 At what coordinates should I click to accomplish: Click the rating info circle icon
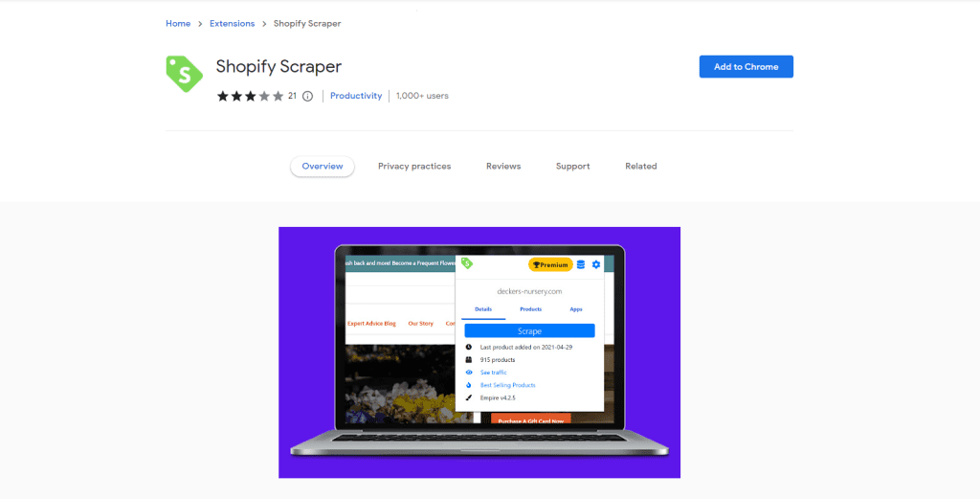point(307,97)
